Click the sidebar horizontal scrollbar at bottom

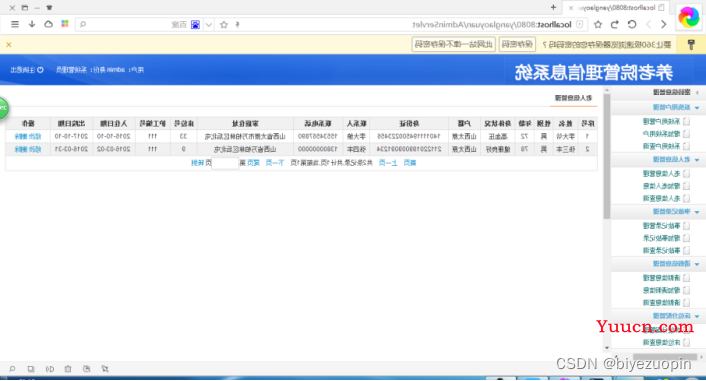[x=665, y=357]
